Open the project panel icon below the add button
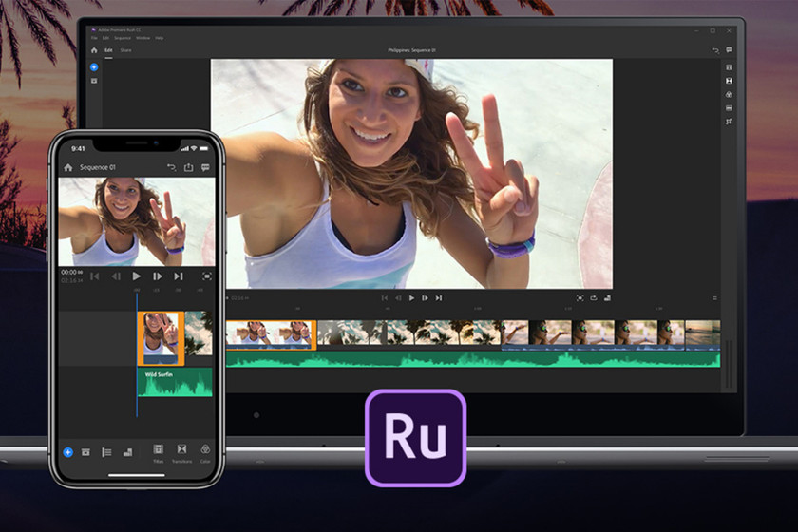This screenshot has width=798, height=532. 94,81
